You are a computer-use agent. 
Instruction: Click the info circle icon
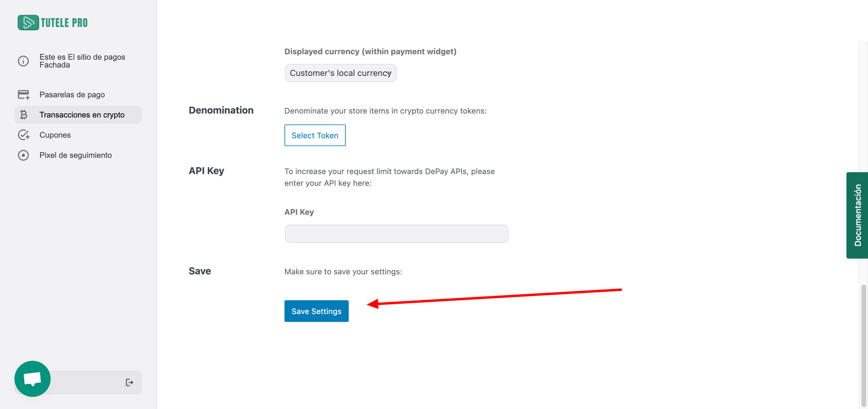[x=23, y=61]
